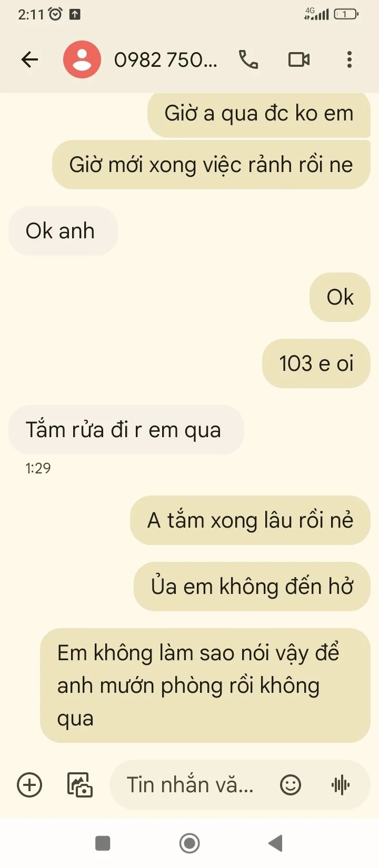Select the "Ok anh" received message
The height and width of the screenshot is (868, 379).
(63, 231)
